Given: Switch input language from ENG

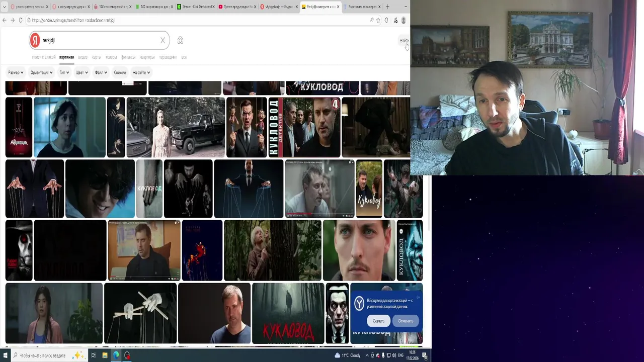Looking at the screenshot, I should click(x=401, y=355).
